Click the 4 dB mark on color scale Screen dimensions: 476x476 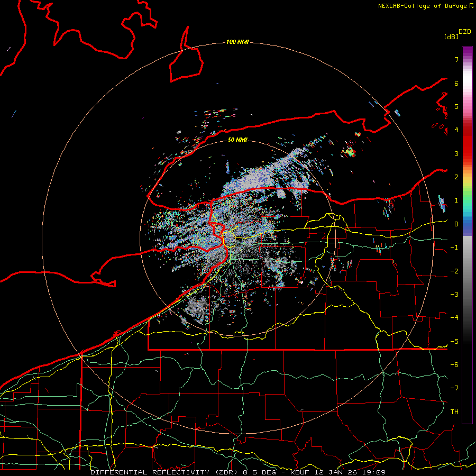[456, 130]
